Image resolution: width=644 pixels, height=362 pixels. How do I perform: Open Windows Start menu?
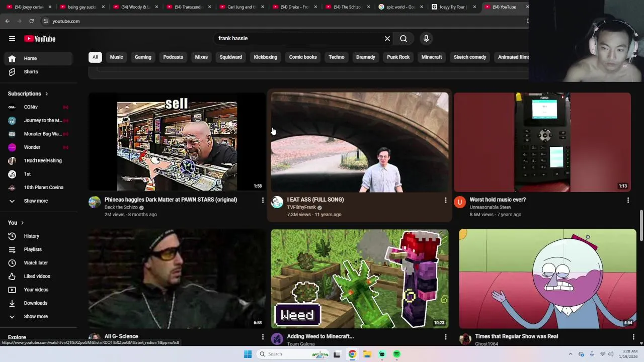[248, 354]
